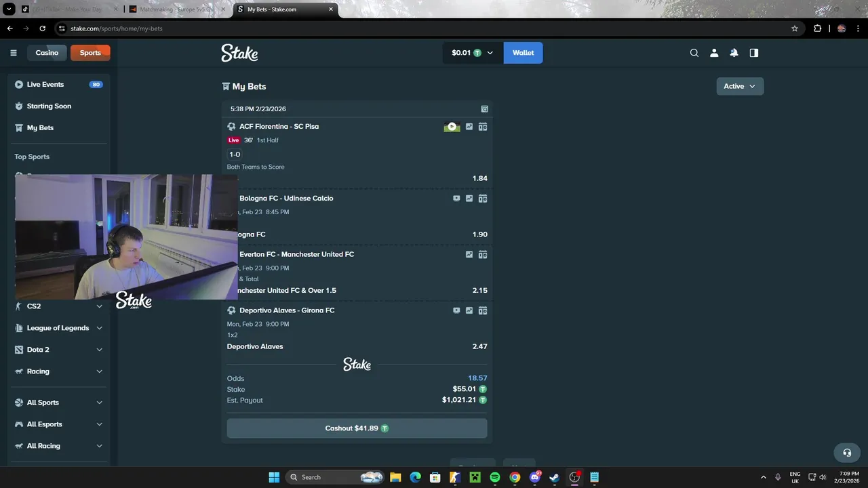Toggle the bet slip sidebar panel icon
This screenshot has height=488, width=868.
pos(754,53)
